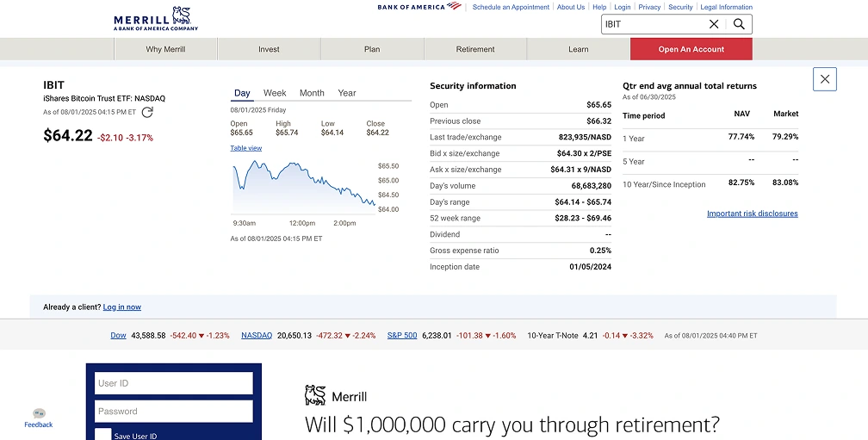Click the Open An Account button
This screenshot has height=440, width=868.
691,49
